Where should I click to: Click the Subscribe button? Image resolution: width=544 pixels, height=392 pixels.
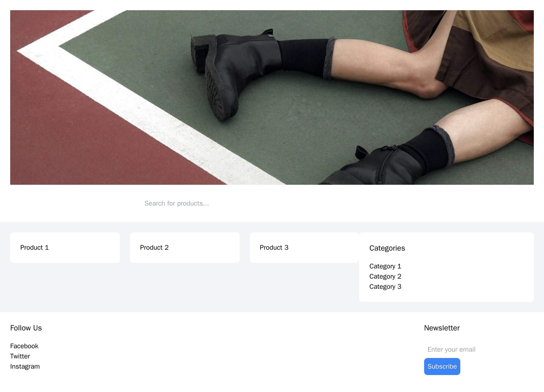pos(442,366)
